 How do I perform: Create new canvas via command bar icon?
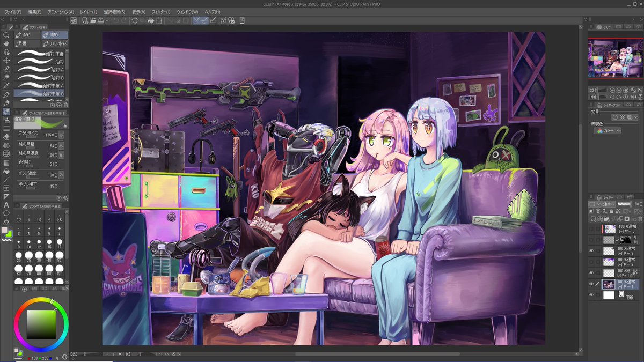pyautogui.click(x=85, y=20)
